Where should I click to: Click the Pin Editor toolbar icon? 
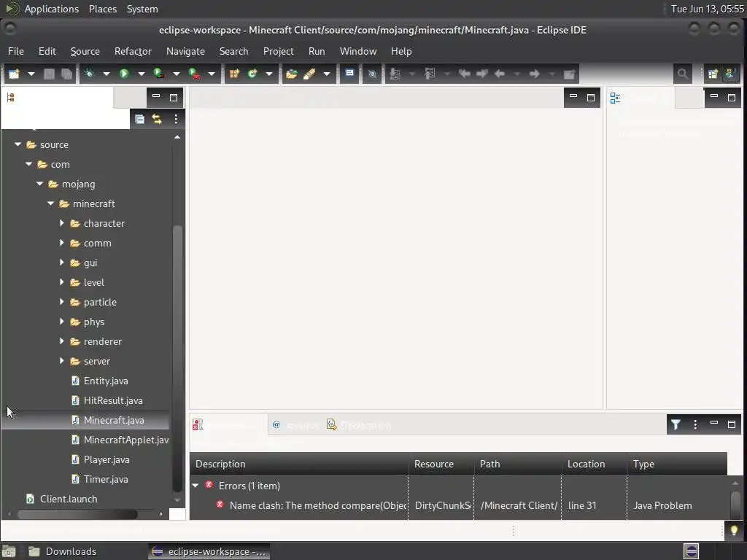569,74
